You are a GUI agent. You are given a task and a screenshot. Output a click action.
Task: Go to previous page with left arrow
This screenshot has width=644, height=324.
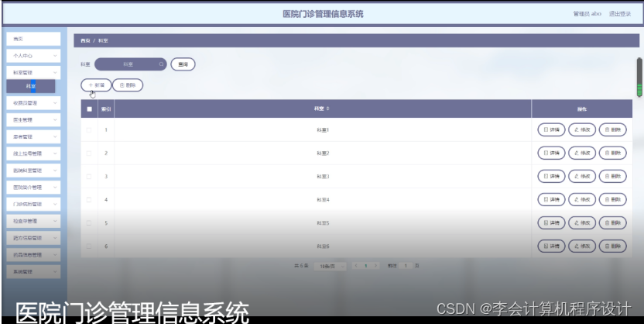tap(356, 266)
